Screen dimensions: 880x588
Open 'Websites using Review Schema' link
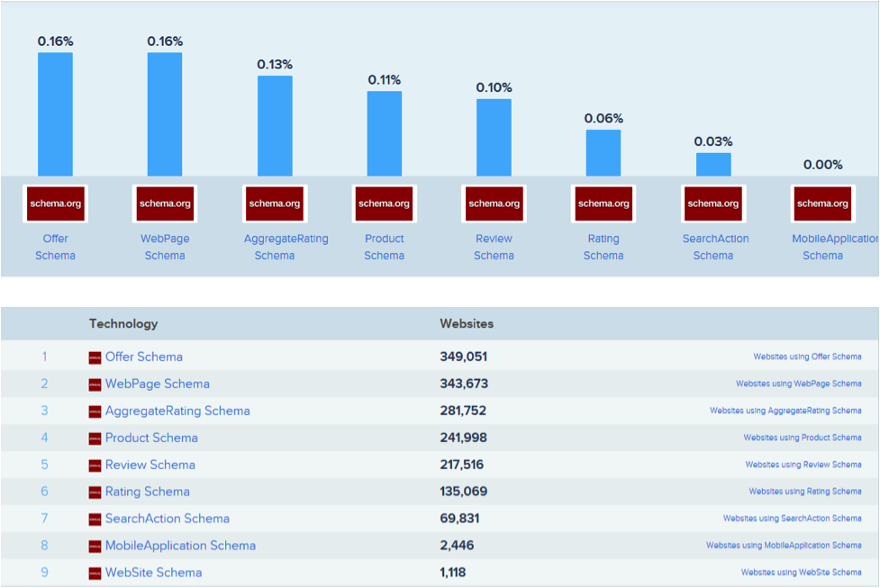point(803,465)
